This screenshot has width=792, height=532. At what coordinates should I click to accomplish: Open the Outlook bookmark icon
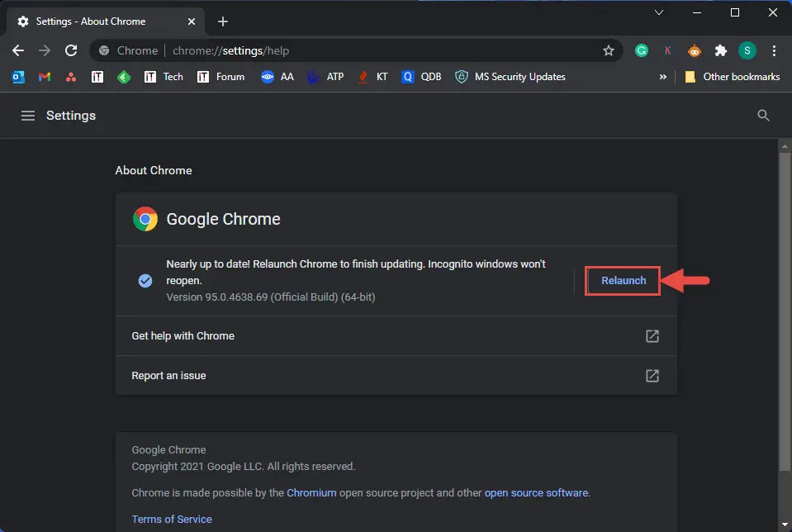point(18,77)
